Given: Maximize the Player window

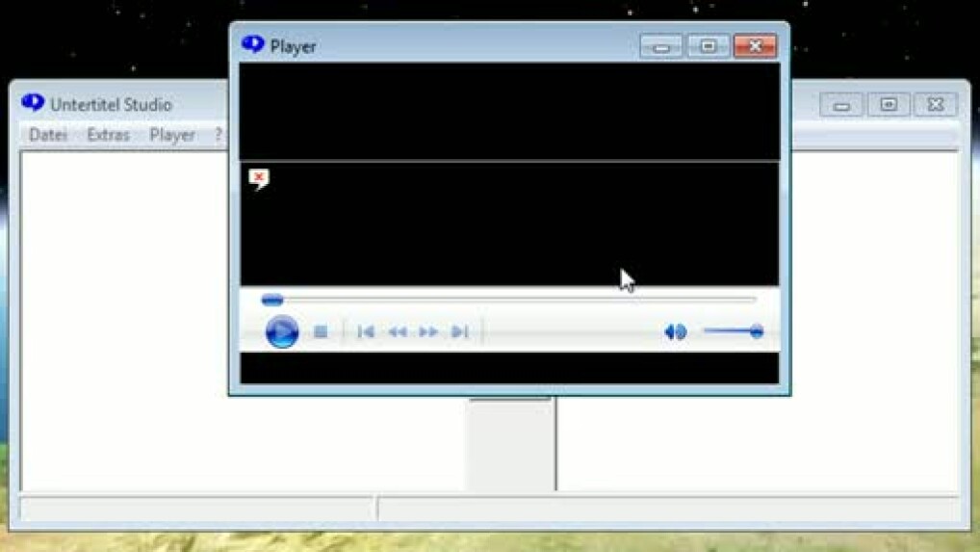Looking at the screenshot, I should (x=708, y=46).
